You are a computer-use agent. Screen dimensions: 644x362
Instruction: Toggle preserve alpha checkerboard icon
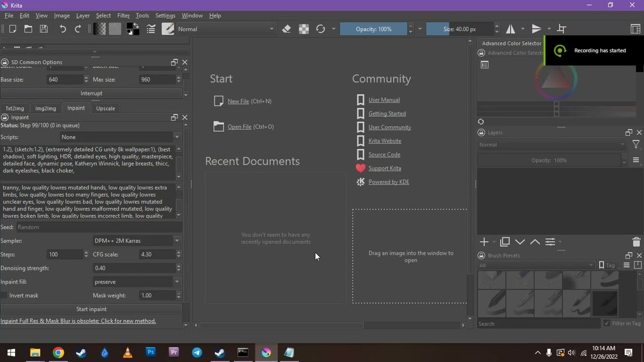click(304, 29)
